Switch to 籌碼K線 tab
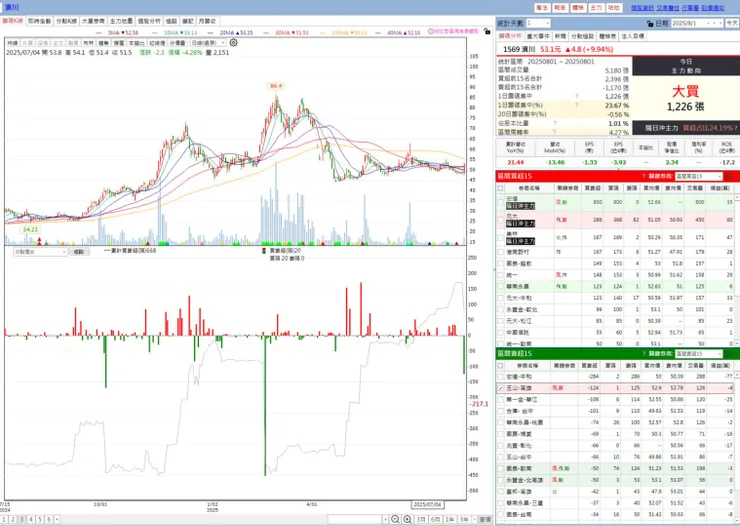Image resolution: width=740 pixels, height=526 pixels. (12, 21)
